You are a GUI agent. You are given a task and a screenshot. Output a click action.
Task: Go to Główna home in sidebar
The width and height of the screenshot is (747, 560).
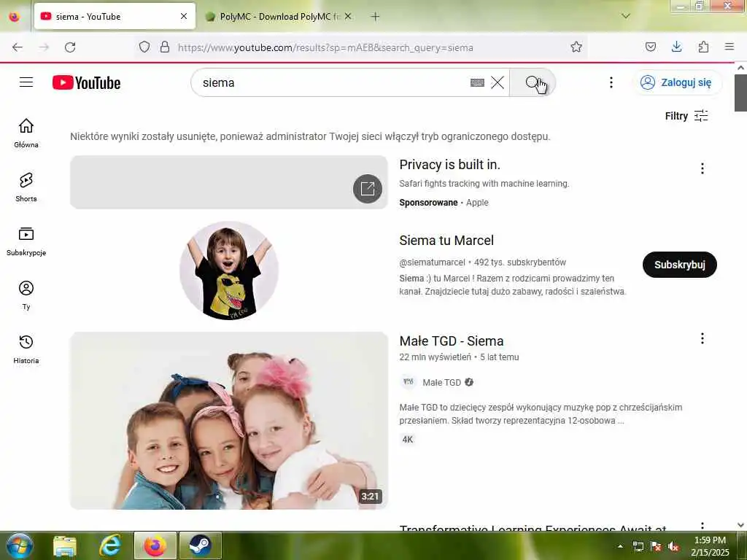point(26,133)
